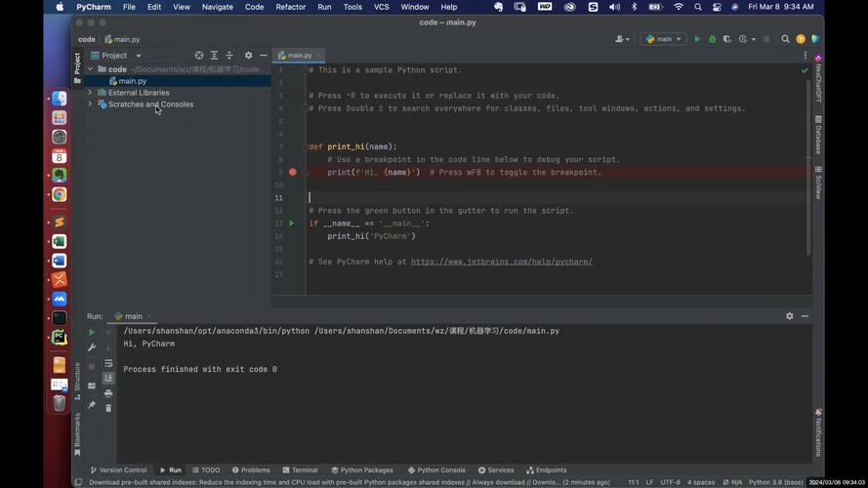Open Python Packages tool window
This screenshot has width=868, height=488.
362,470
